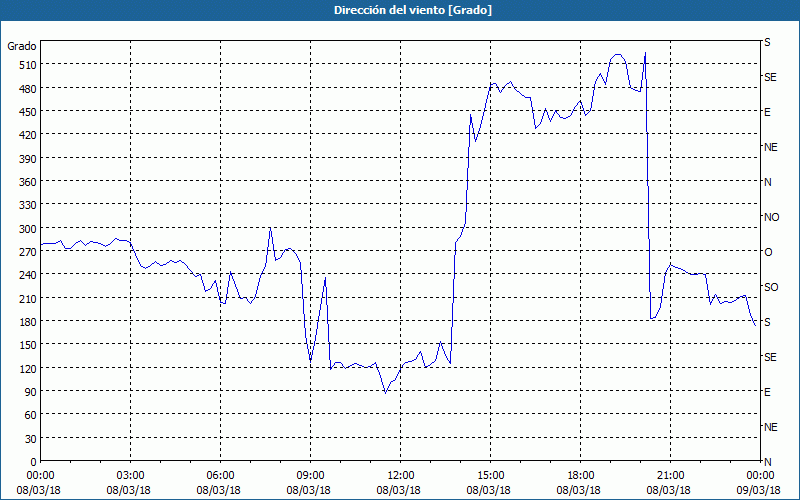Screen dimensions: 800x500
Task: Click the 08/03/18 date under 12:00
Action: 398,490
